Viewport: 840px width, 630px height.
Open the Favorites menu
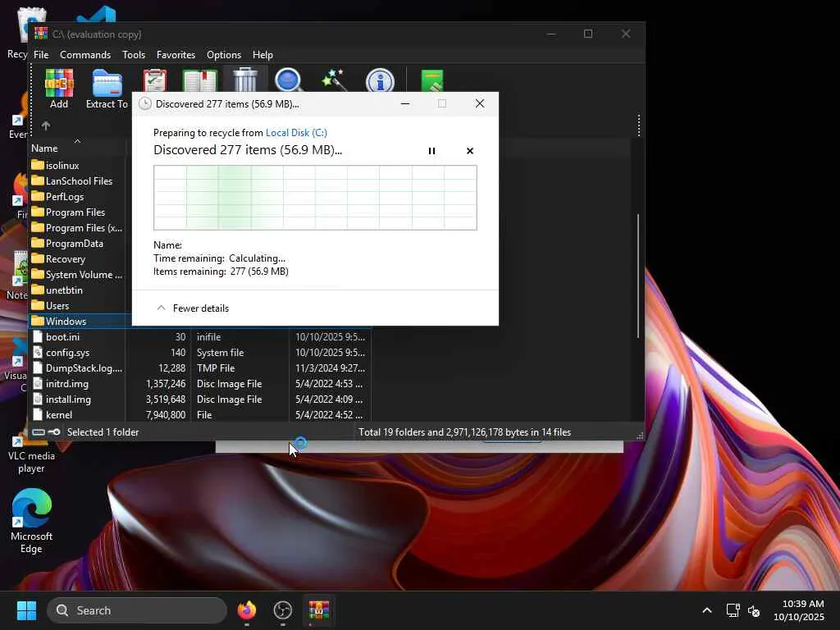[176, 55]
